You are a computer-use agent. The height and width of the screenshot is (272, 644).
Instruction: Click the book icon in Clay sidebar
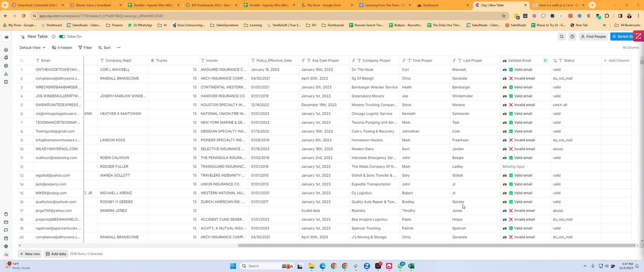point(6,82)
